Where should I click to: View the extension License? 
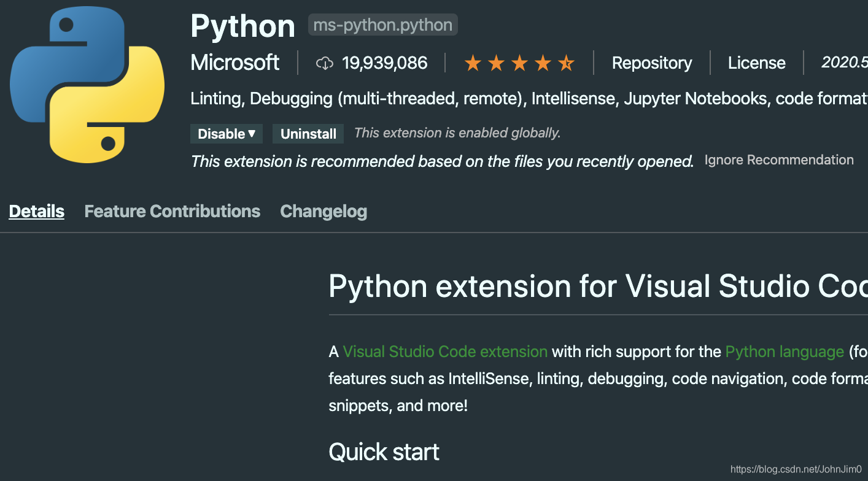pos(756,62)
